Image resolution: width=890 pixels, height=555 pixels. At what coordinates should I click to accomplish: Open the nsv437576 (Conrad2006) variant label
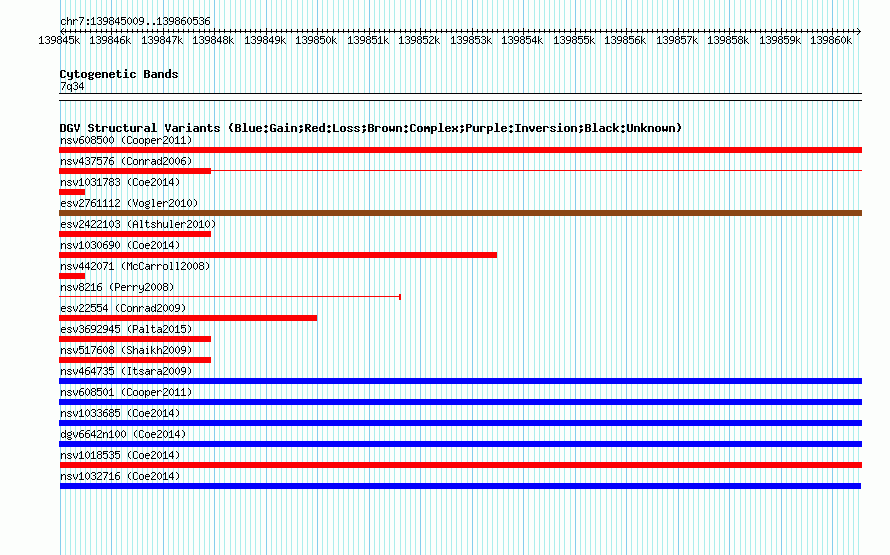126,161
